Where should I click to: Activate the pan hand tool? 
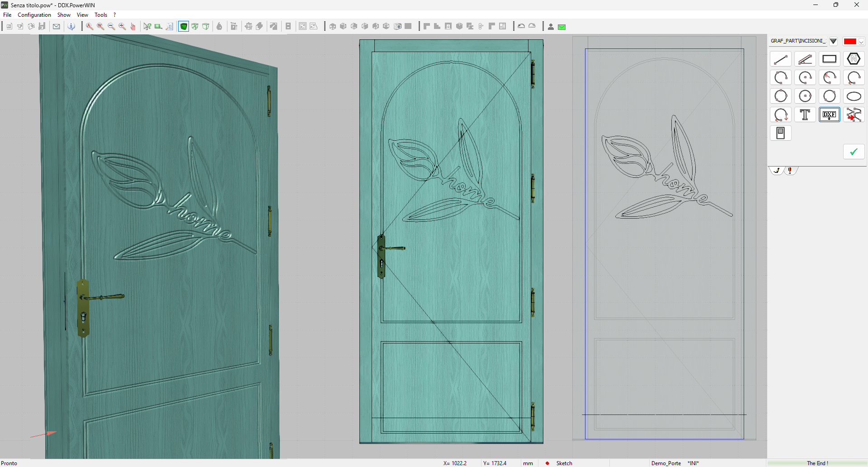(x=133, y=27)
